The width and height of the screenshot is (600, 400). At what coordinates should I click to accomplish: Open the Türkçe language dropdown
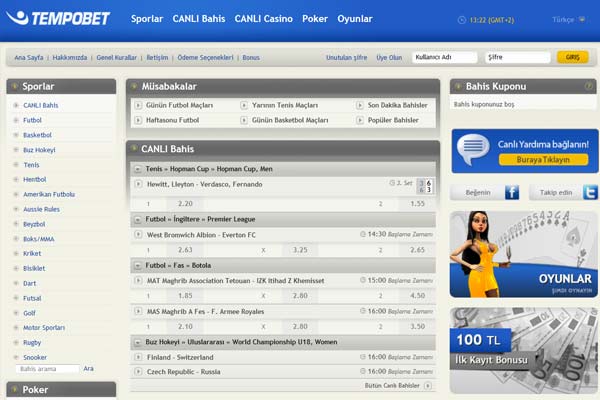(x=568, y=20)
